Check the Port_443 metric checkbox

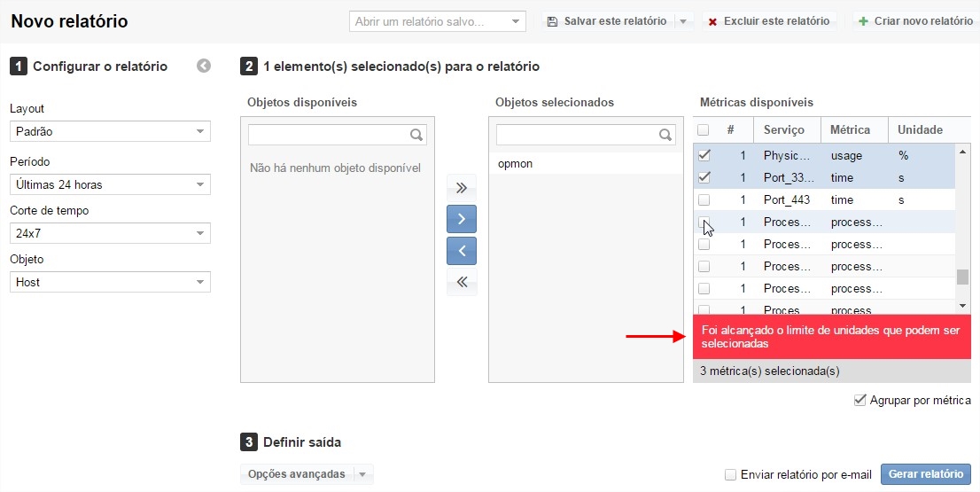click(704, 200)
